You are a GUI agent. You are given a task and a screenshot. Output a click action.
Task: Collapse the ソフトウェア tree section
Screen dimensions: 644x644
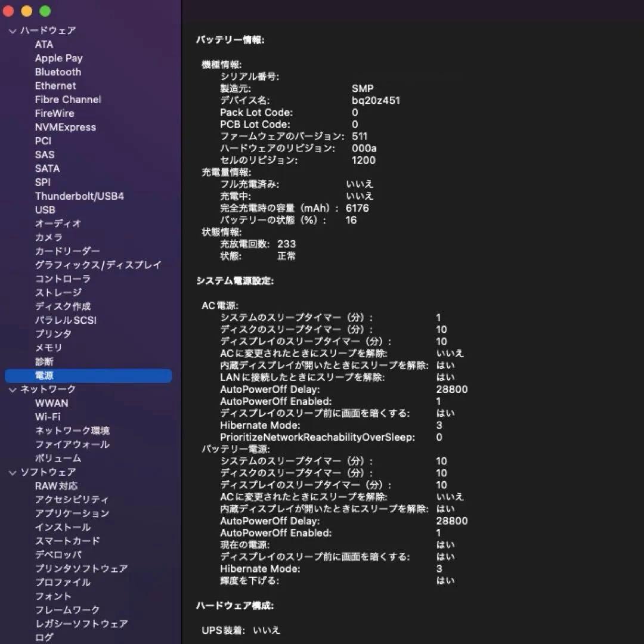point(12,472)
